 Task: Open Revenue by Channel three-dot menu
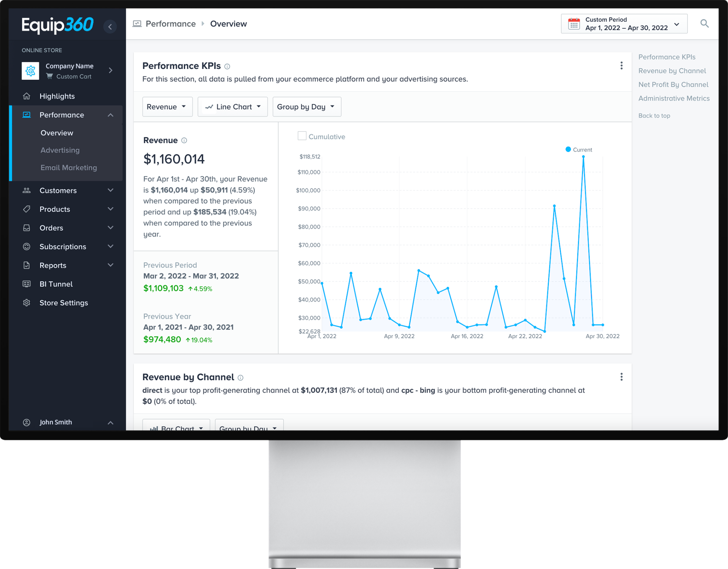(x=621, y=377)
